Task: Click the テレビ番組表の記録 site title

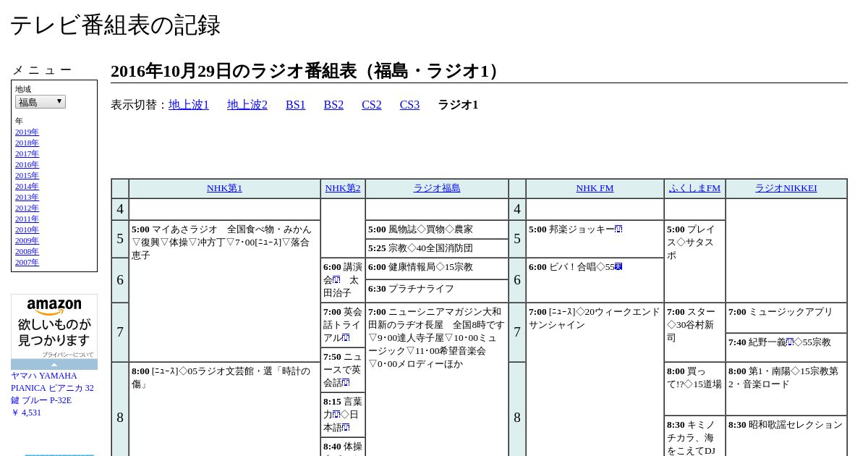Action: (x=115, y=25)
